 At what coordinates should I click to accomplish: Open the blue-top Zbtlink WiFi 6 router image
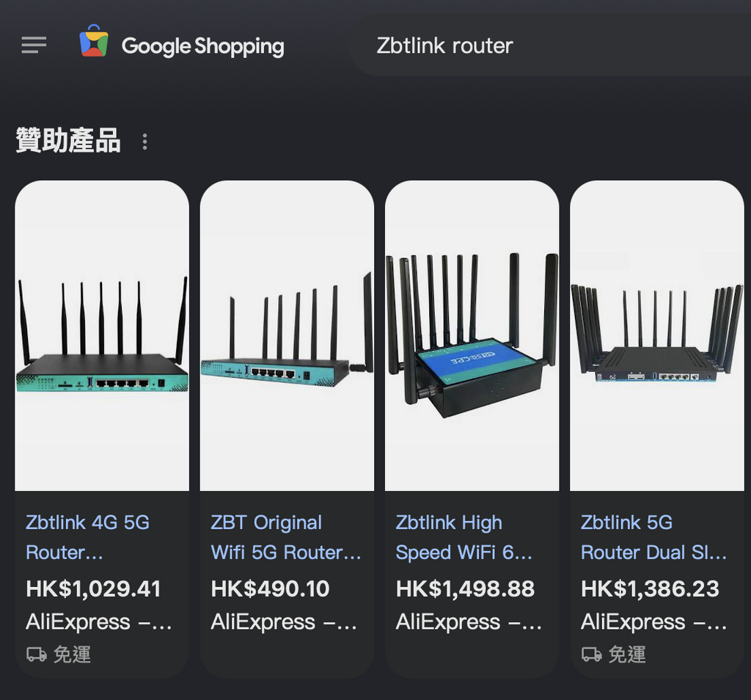(x=472, y=335)
